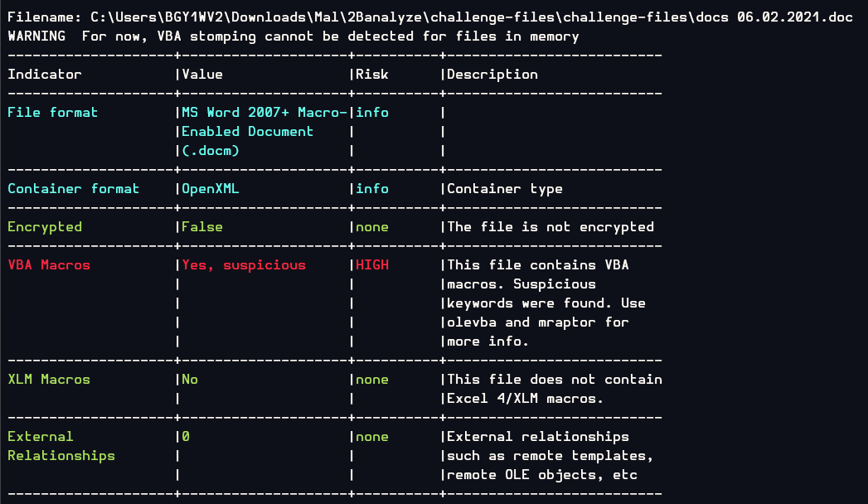The width and height of the screenshot is (868, 504).
Task: Click the 'Yes, suspicious' value
Action: click(x=244, y=265)
